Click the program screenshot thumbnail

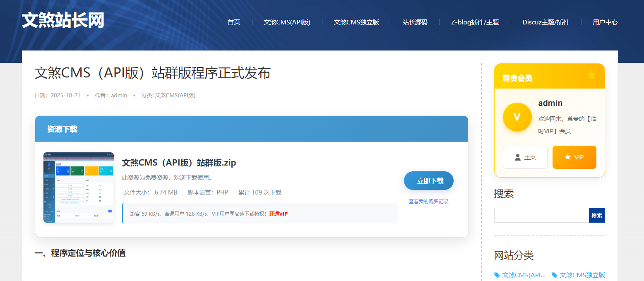(x=78, y=187)
